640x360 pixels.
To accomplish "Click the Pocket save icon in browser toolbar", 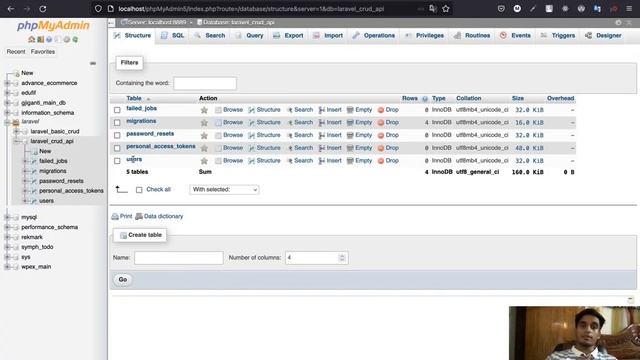I will click(x=501, y=9).
